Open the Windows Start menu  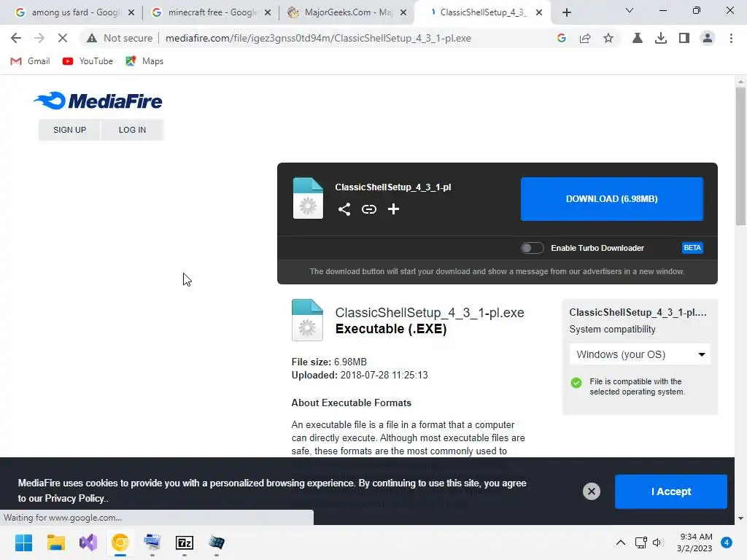click(x=24, y=542)
